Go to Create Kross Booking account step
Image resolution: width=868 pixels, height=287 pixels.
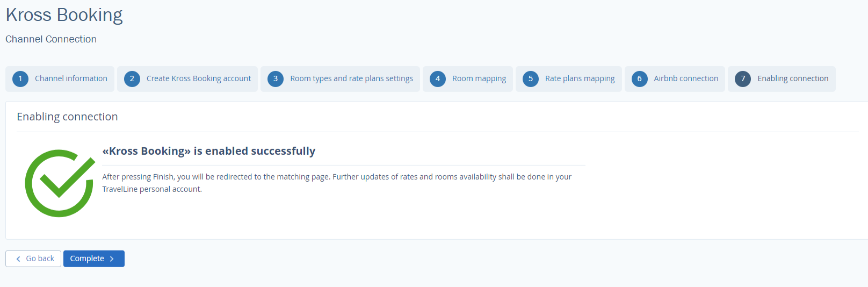pos(187,79)
